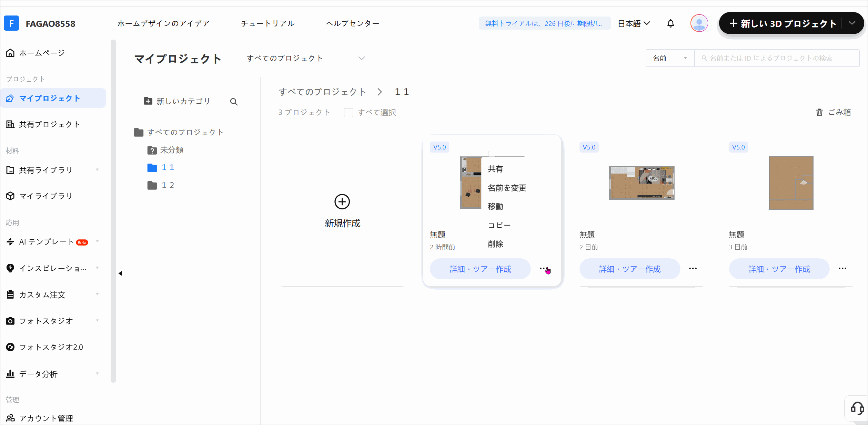Click 詳細・ツアー作成 on the 2 時間前 project
Image resolution: width=868 pixels, height=425 pixels.
[480, 269]
